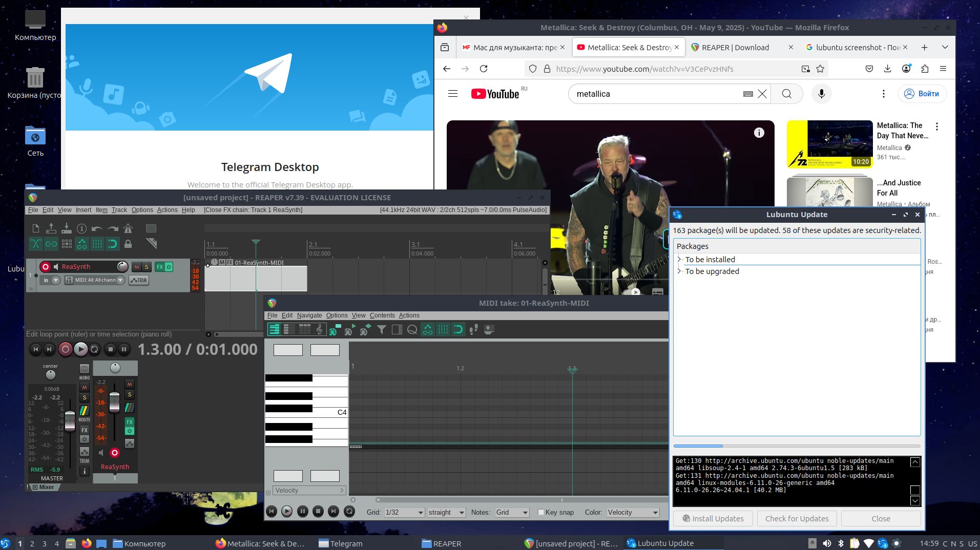Click the REAPER main transport Play button
The image size is (980, 550).
(80, 349)
